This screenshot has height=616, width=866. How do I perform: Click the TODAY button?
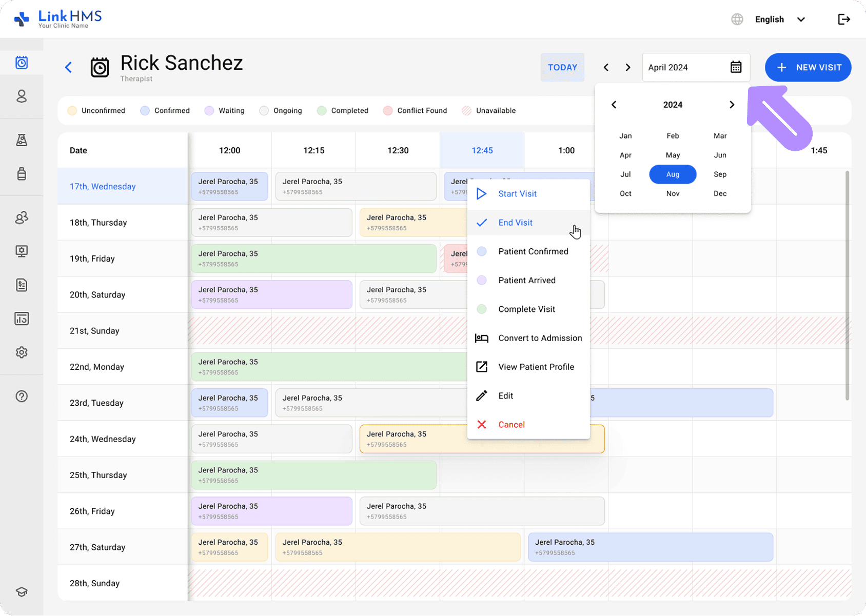562,67
